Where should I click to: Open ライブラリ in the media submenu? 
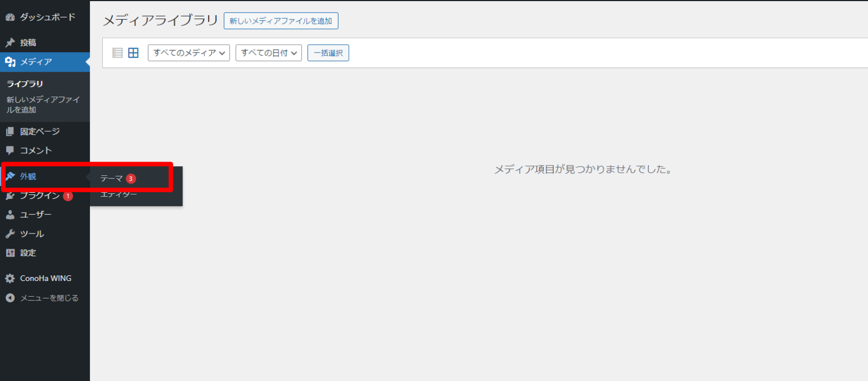pyautogui.click(x=25, y=84)
